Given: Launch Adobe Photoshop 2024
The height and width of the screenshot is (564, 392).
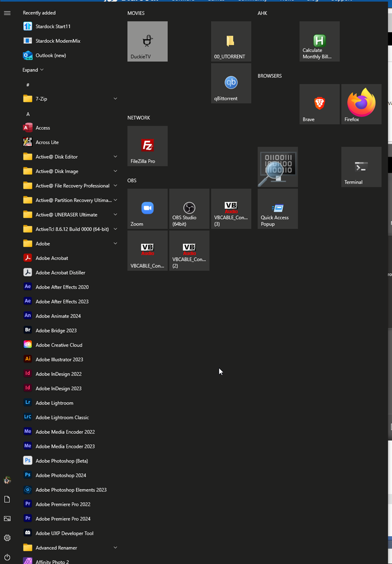Looking at the screenshot, I should point(70,475).
